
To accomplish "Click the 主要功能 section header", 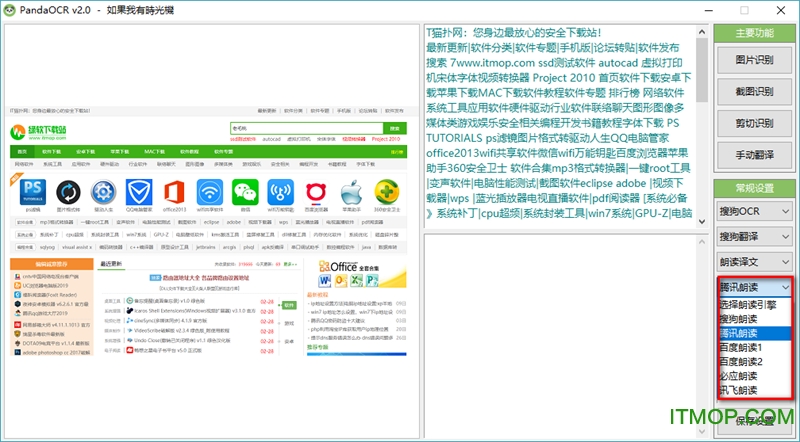I will coord(754,33).
